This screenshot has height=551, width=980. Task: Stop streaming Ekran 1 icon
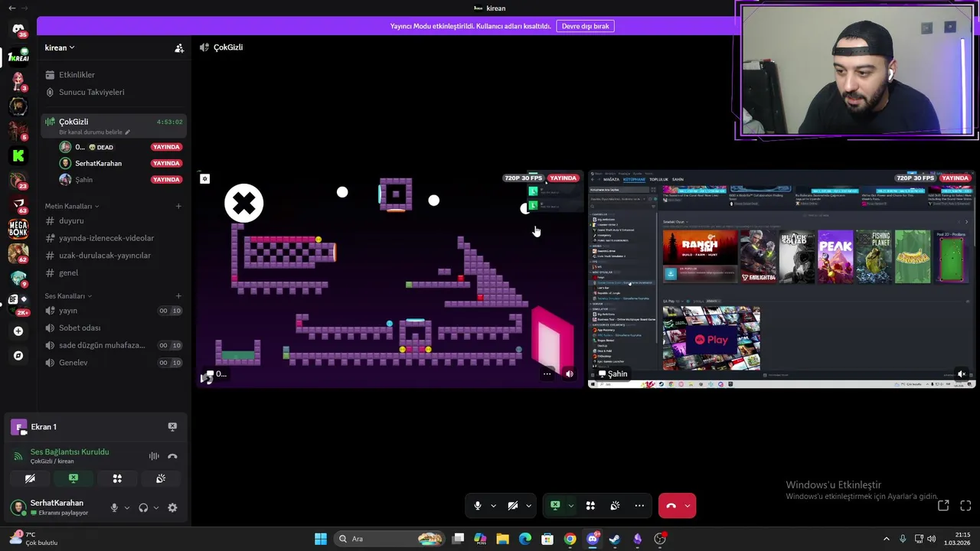(172, 427)
